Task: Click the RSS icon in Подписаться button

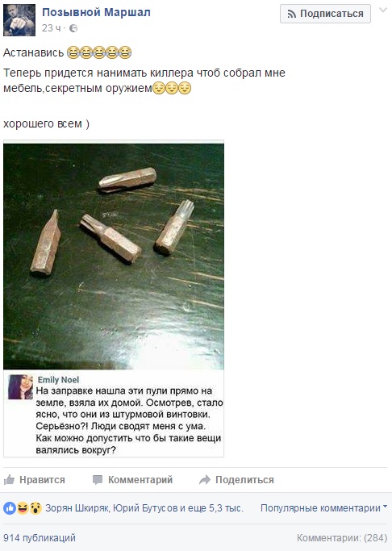Action: tap(291, 14)
